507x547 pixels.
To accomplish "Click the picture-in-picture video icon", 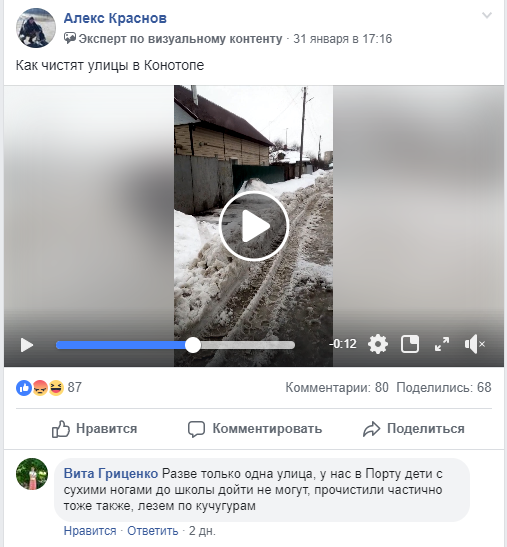I will click(x=410, y=344).
